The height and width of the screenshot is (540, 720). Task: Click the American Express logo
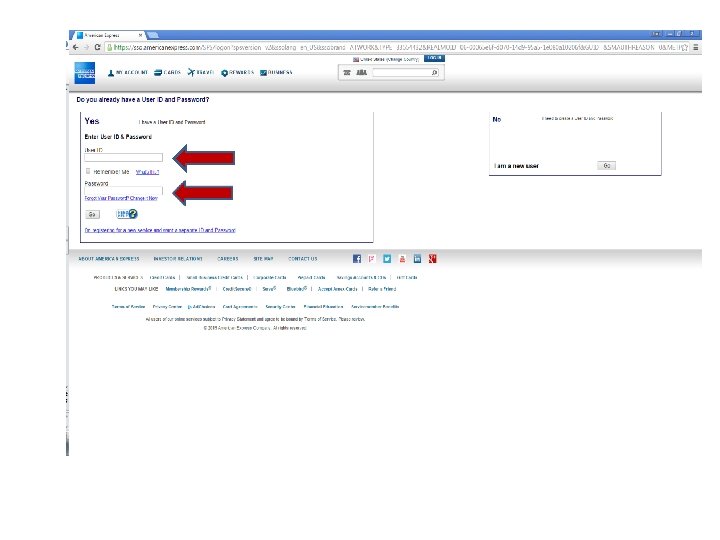85,73
